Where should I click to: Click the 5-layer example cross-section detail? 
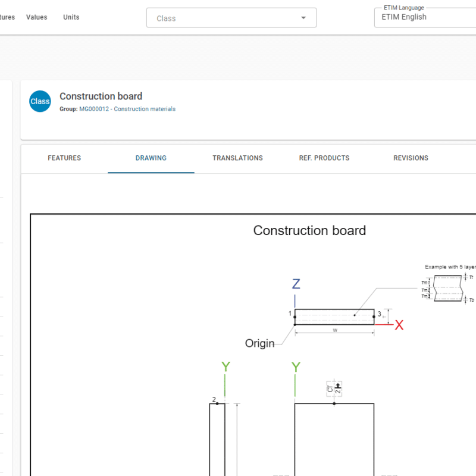click(447, 288)
